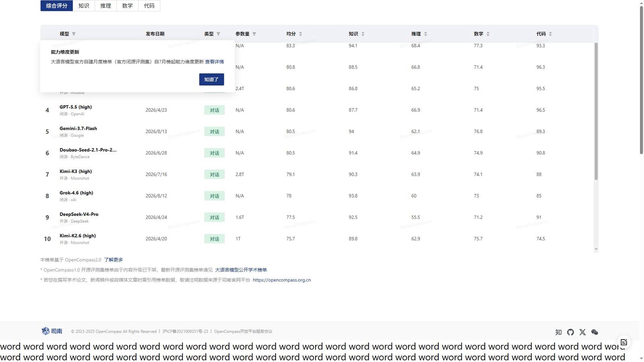Click release date 2026/4/20
Screen dimensions: 644x362
click(156, 239)
